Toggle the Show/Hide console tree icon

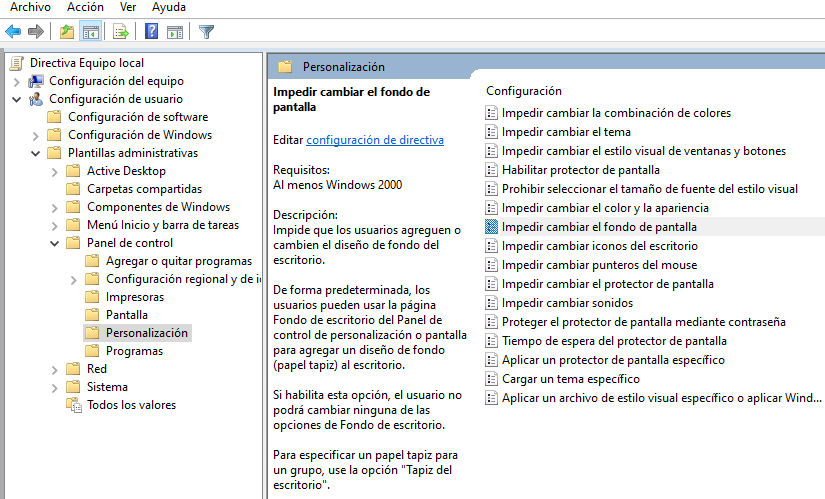click(x=90, y=32)
